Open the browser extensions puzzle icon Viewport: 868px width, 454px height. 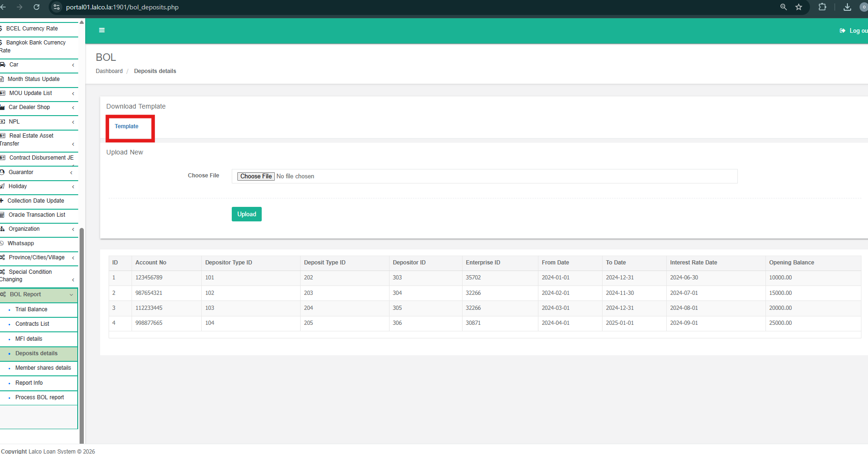(822, 7)
